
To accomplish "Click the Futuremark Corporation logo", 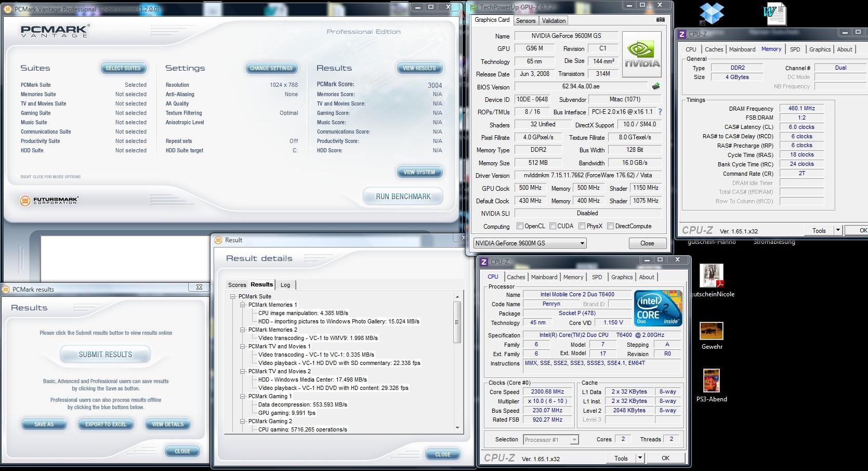I will coord(49,200).
